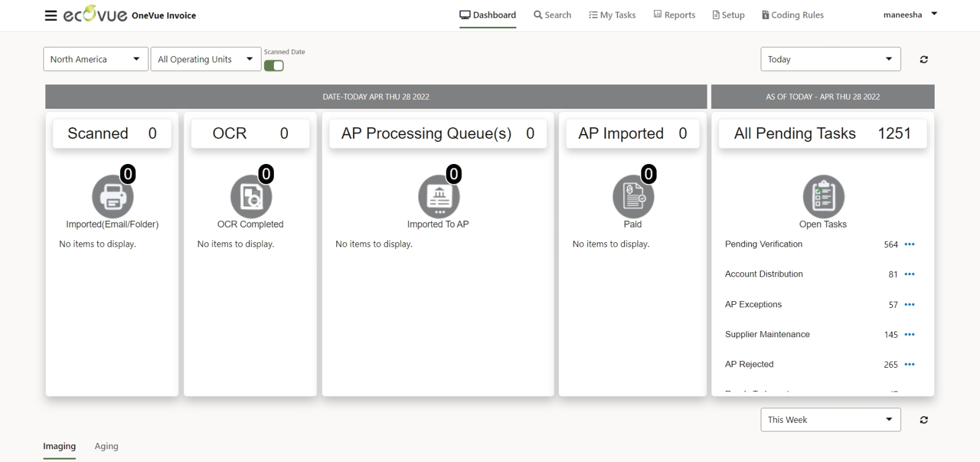Expand the North America region dropdown
This screenshot has width=980, height=462.
pyautogui.click(x=96, y=59)
